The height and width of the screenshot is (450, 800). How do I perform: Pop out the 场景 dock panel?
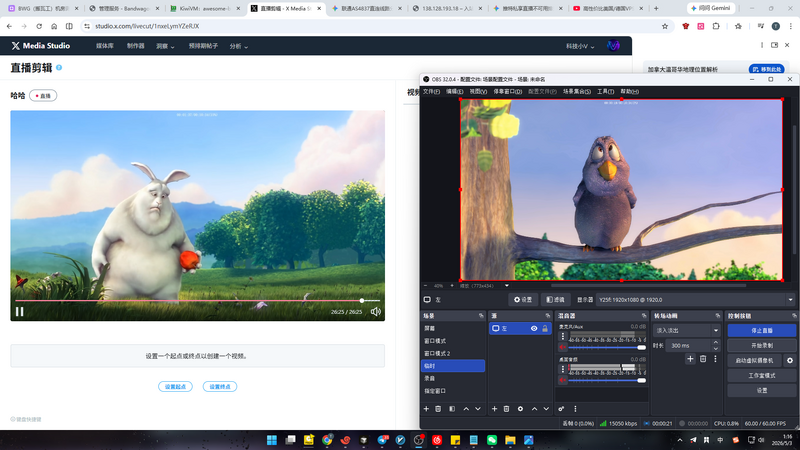(481, 316)
